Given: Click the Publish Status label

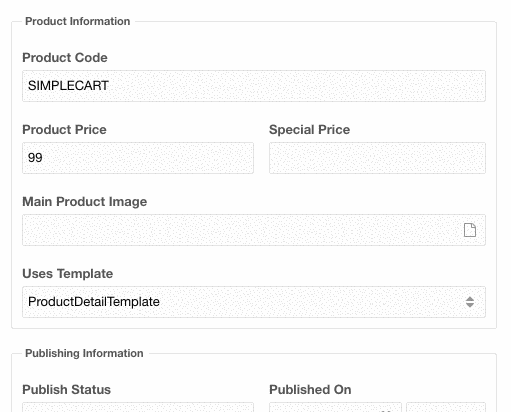Looking at the screenshot, I should coord(66,389).
